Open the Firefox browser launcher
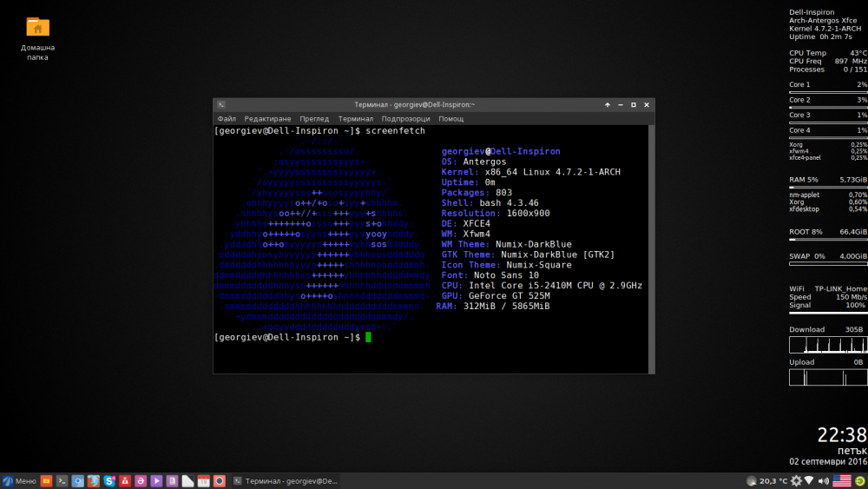868x489 pixels. 94,480
